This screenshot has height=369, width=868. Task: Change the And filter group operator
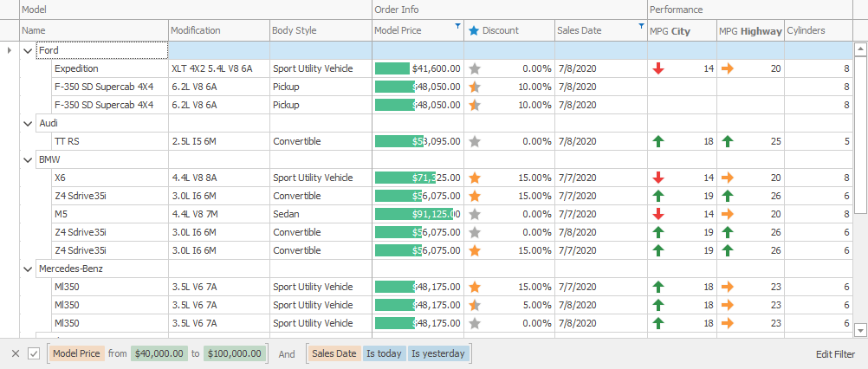(286, 354)
